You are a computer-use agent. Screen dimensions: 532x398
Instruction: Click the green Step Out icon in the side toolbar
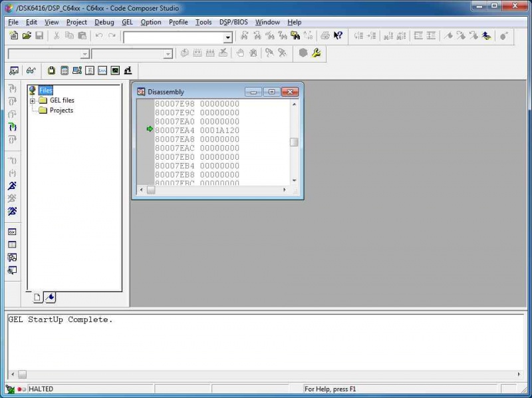13,127
